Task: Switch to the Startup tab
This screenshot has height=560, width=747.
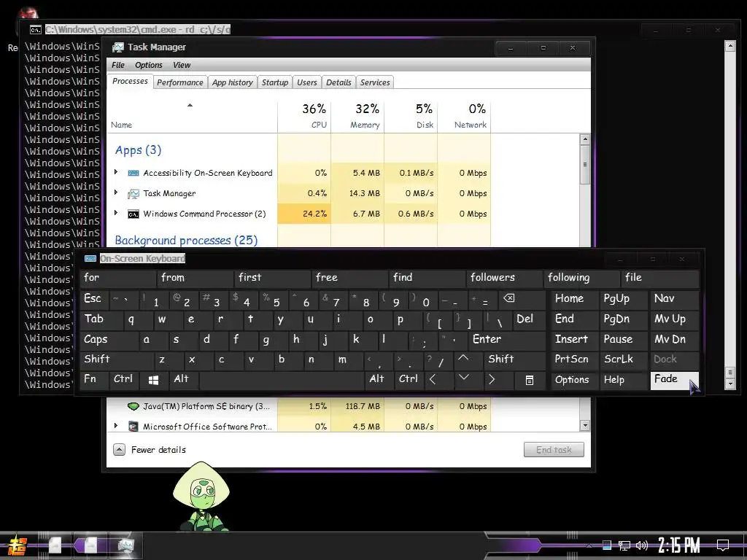Action: 275,82
